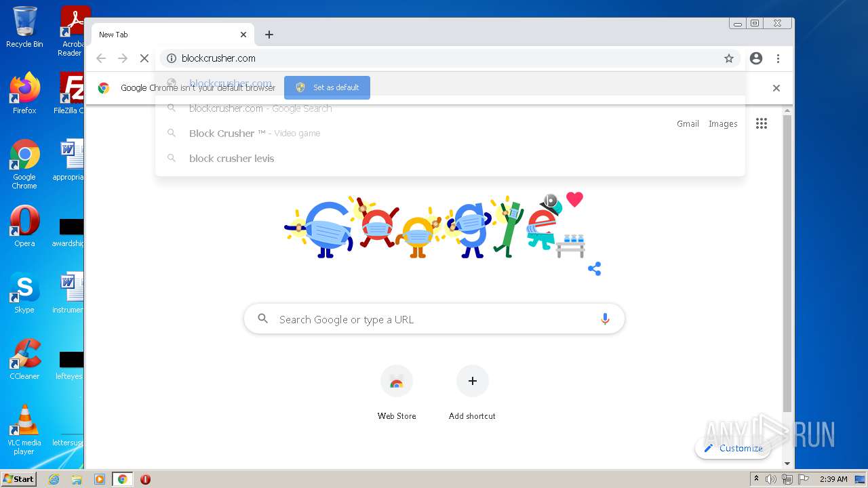Image resolution: width=868 pixels, height=488 pixels.
Task: Open VLC media player desktop shortcut
Action: 24,430
